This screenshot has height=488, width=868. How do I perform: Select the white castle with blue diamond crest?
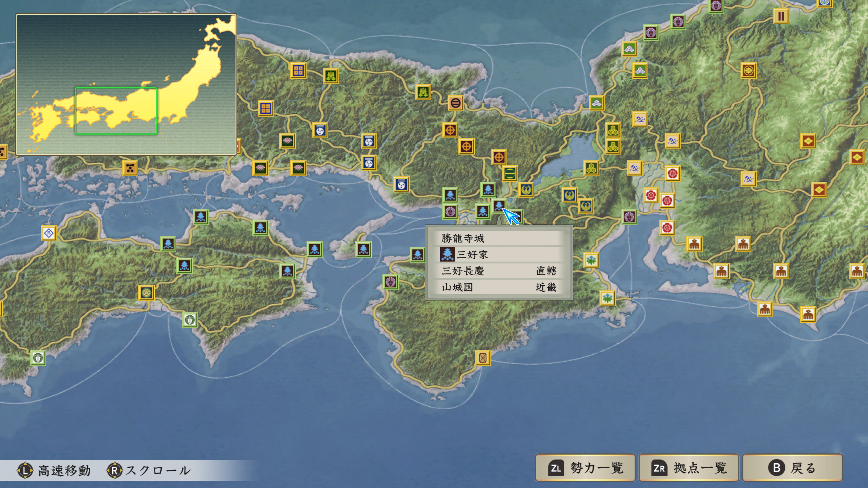(x=49, y=233)
